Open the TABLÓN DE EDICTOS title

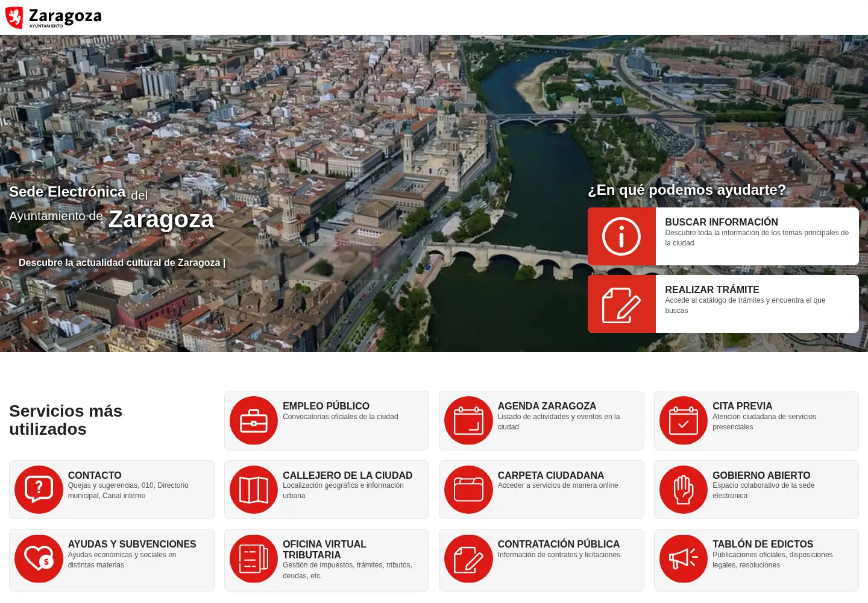[x=763, y=544]
